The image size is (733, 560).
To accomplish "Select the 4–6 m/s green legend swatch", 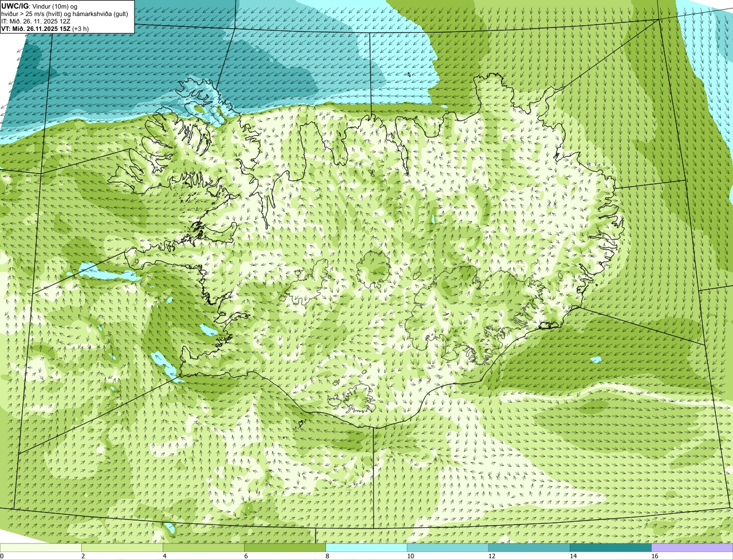I will (204, 547).
